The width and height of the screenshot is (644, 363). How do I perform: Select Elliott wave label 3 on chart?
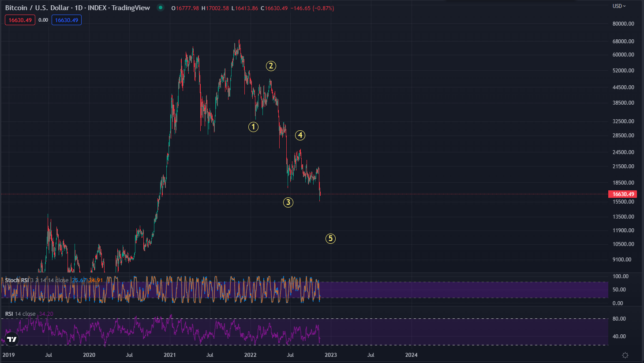click(x=288, y=202)
